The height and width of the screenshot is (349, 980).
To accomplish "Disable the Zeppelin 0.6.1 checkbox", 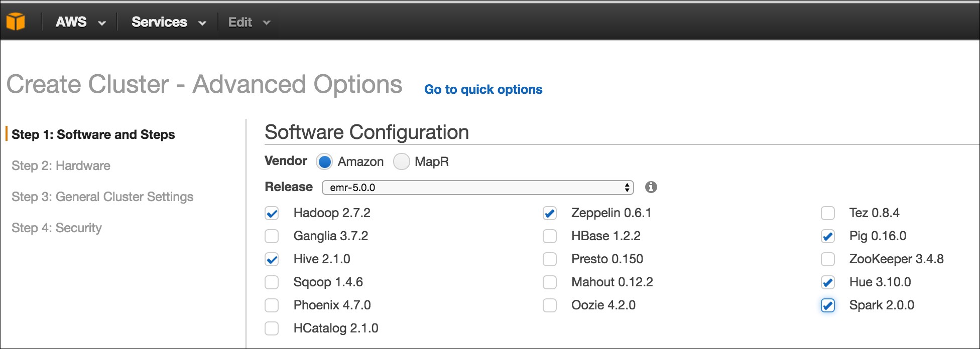I will coord(550,213).
